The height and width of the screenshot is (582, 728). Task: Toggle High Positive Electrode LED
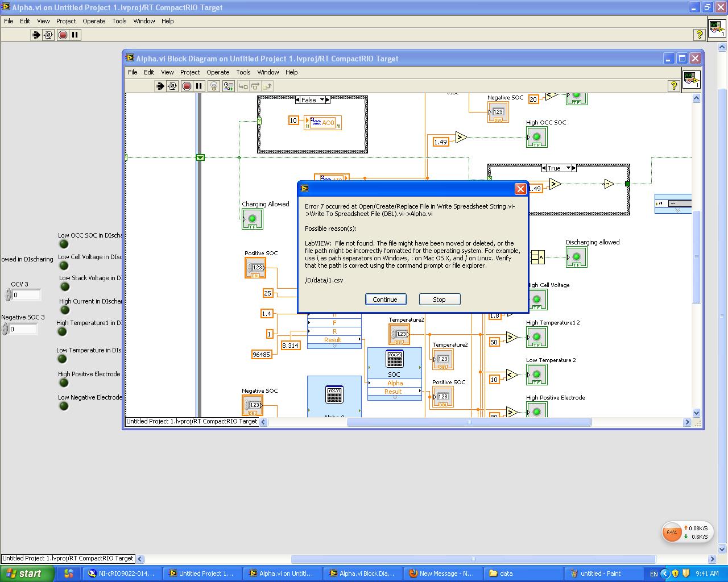pyautogui.click(x=64, y=383)
